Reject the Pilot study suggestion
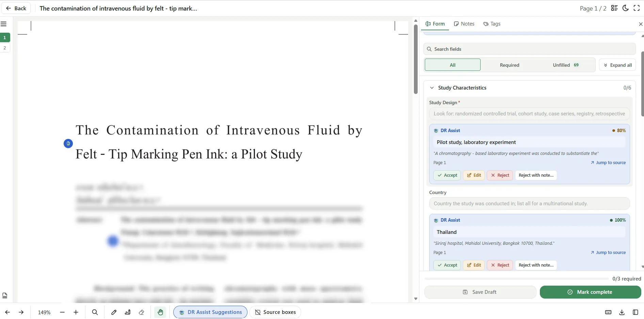Screen dimensions: 644x319 (x=500, y=175)
